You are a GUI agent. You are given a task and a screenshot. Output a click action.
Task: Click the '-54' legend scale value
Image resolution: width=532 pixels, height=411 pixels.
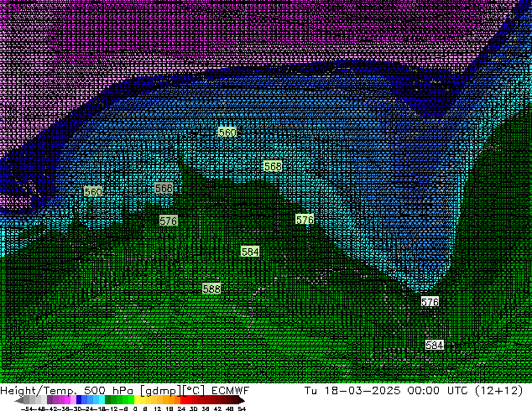pyautogui.click(x=27, y=408)
